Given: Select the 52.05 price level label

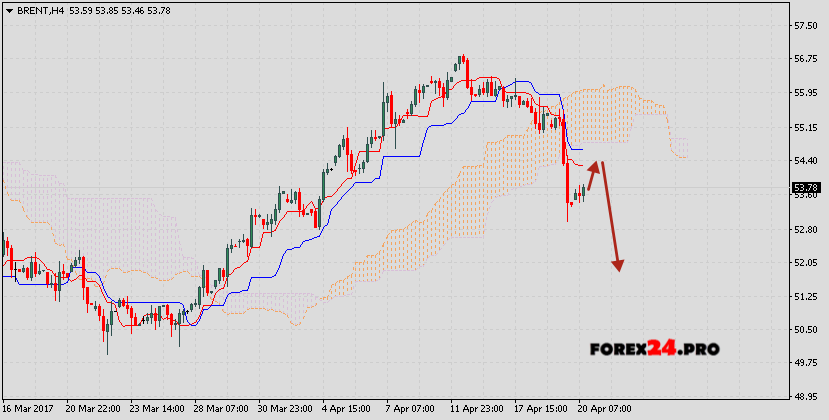Looking at the screenshot, I should click(x=806, y=262).
